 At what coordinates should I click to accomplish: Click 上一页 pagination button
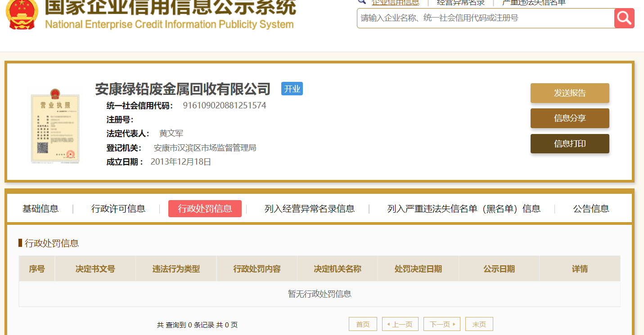tap(400, 324)
